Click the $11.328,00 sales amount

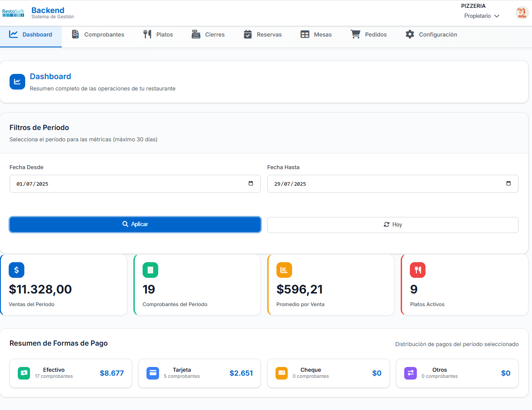point(40,289)
